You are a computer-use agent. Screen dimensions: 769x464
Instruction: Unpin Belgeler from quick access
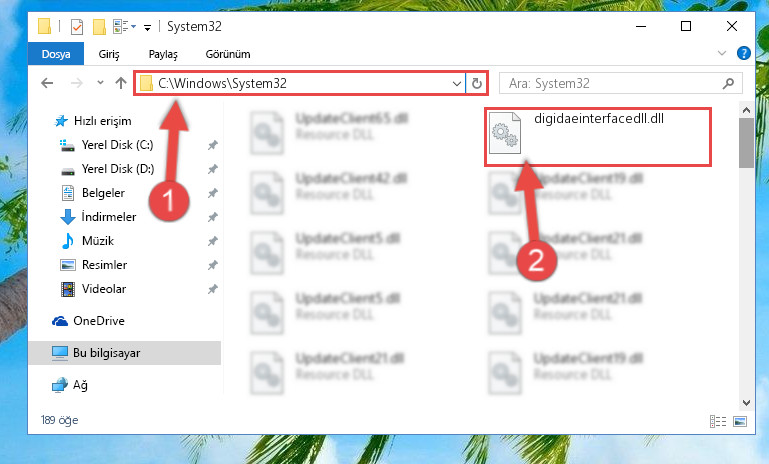[x=212, y=193]
